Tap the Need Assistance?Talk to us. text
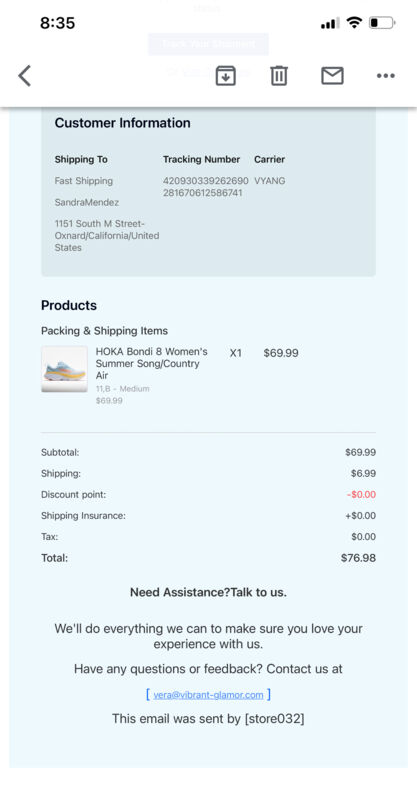This screenshot has height=800, width=417. click(208, 592)
